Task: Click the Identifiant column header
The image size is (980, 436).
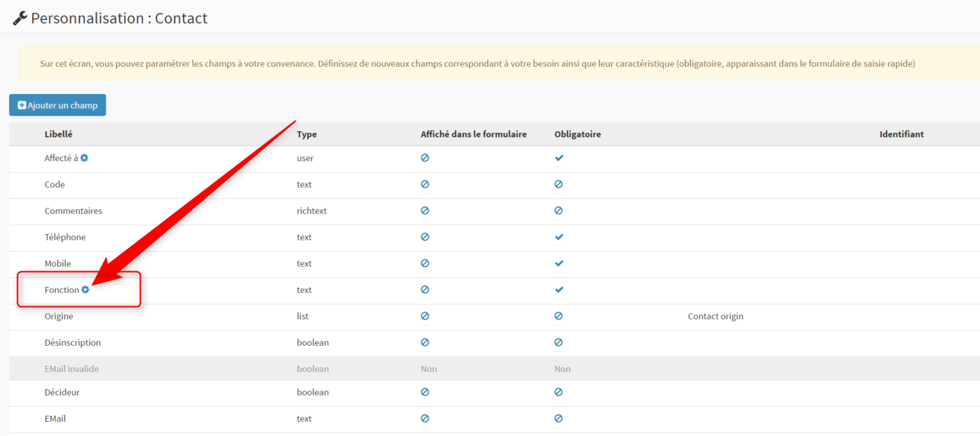Action: pos(902,134)
